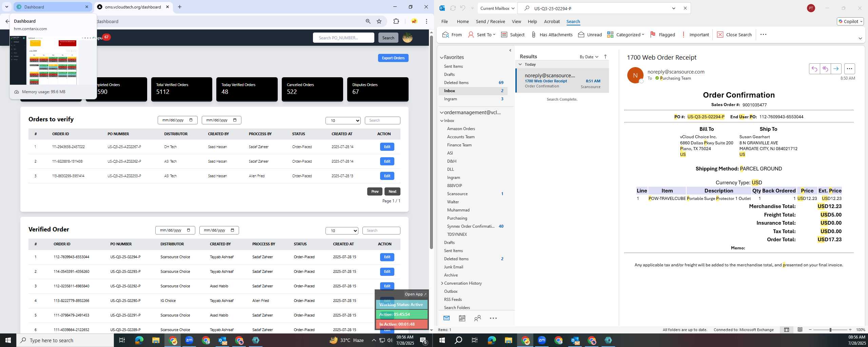Collapse the Today results group
Viewport: 868px width, 347px height.
[520, 64]
